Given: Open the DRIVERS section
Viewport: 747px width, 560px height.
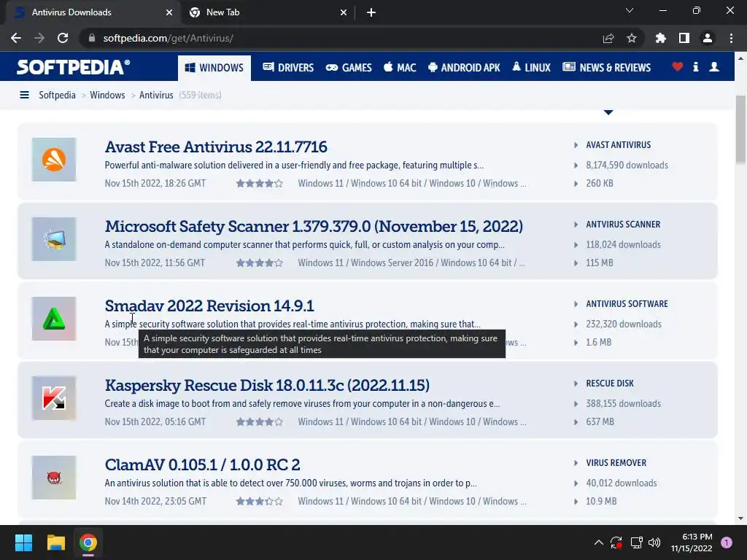Looking at the screenshot, I should point(288,68).
